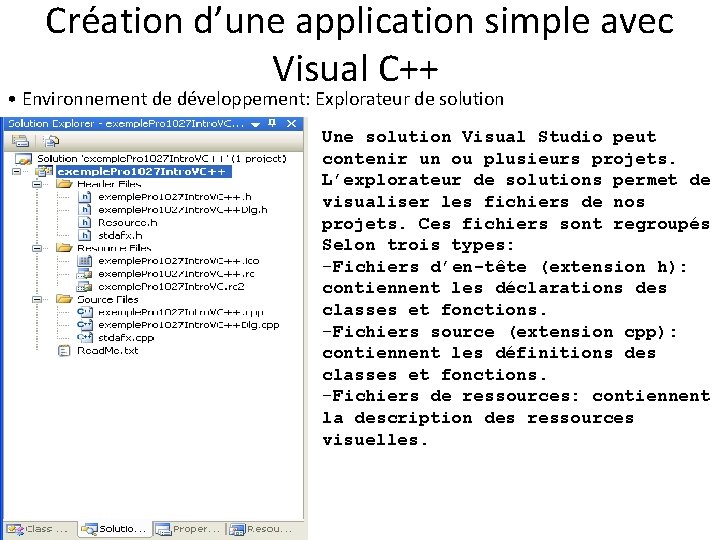Click the Show All Files toolbar icon
Viewport: 720px width, 540px height.
(x=51, y=141)
